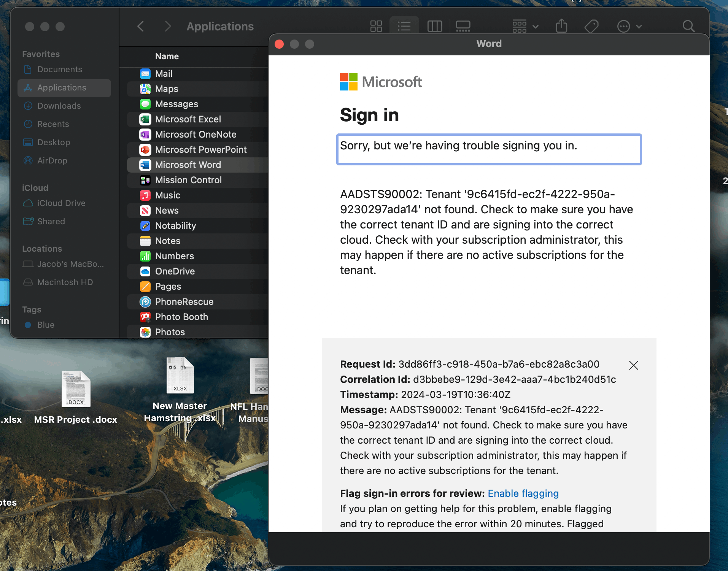Select the OneDrive row name
This screenshot has width=728, height=571.
tap(175, 271)
